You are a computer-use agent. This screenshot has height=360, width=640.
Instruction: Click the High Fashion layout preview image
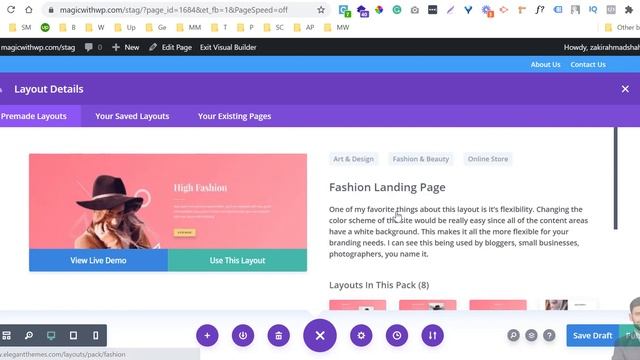pos(168,202)
